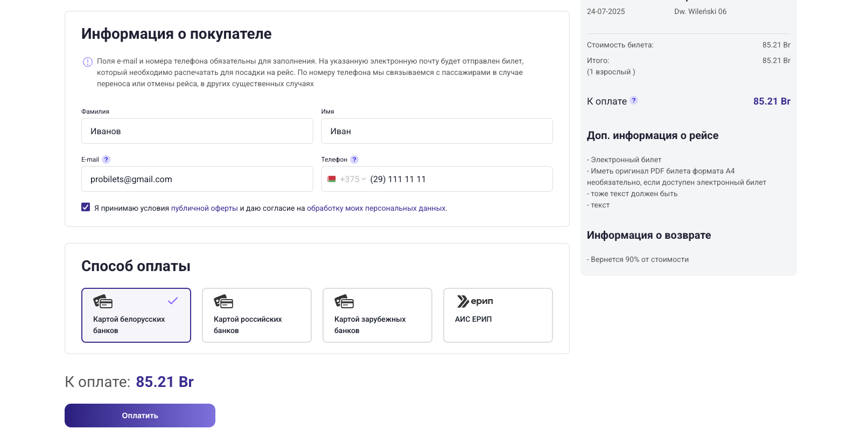Select payment by Картой зарубежных банков
This screenshot has height=443, width=868.
point(377,315)
